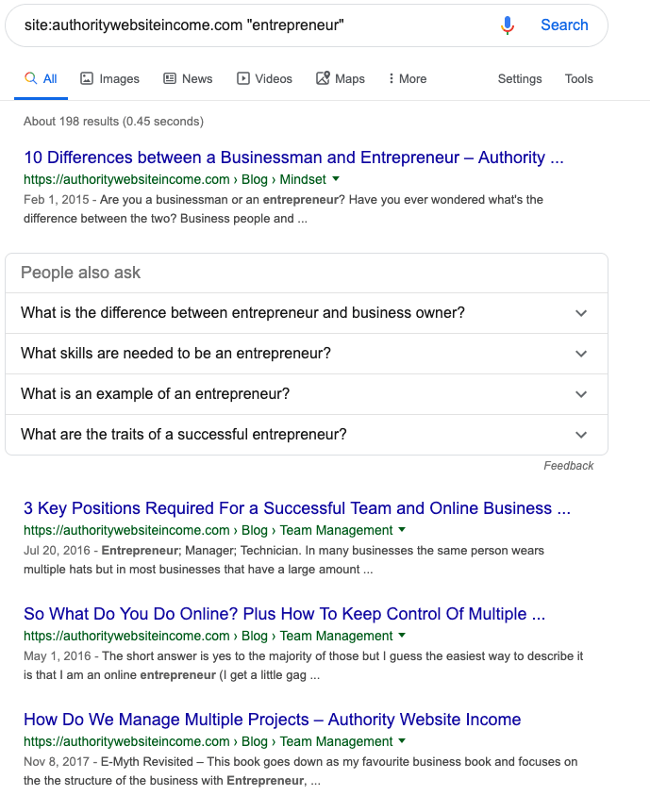Expand "traits of a successful entrepreneur" chevron
The width and height of the screenshot is (650, 812).
581,435
